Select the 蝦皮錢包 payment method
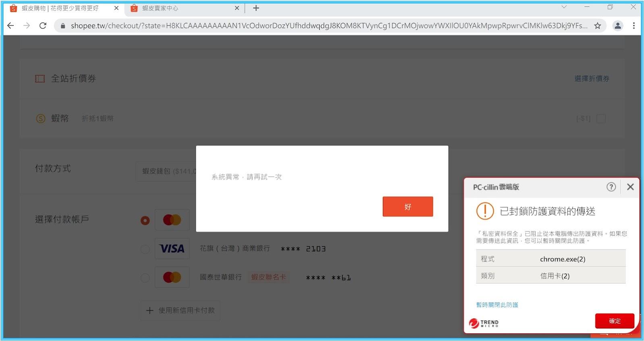Viewport: 644px width, 341px height. [x=166, y=171]
